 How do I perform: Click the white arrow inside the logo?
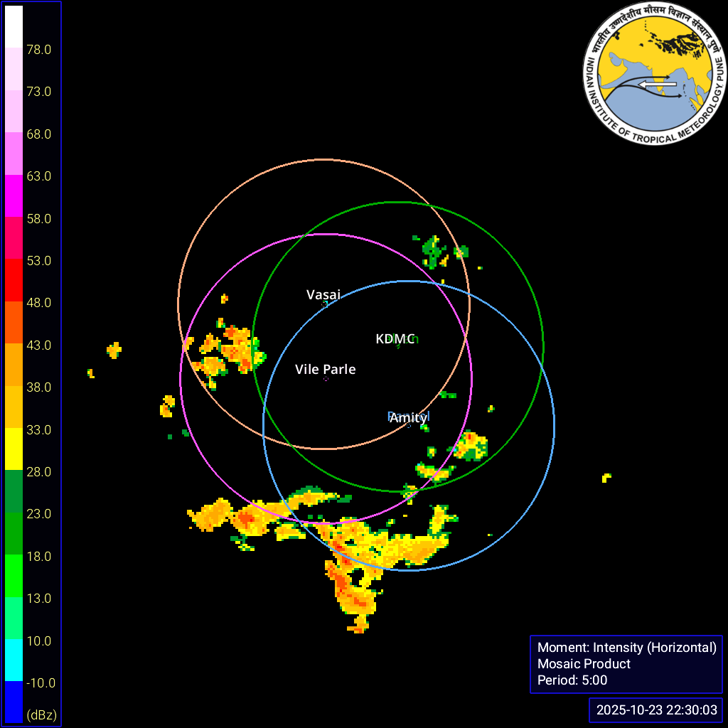pyautogui.click(x=656, y=85)
